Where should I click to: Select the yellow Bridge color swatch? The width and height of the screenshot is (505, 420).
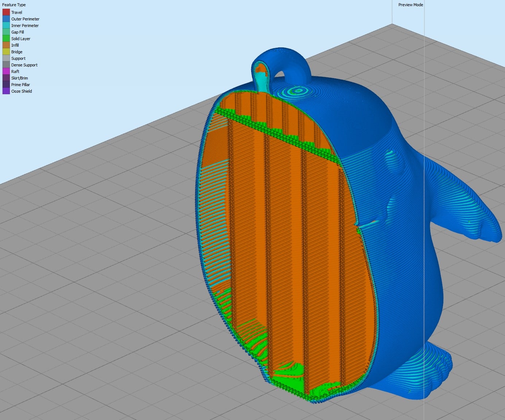[6, 52]
